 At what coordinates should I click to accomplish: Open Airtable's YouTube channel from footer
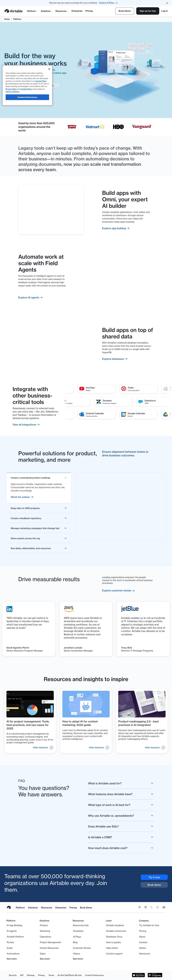164,907
